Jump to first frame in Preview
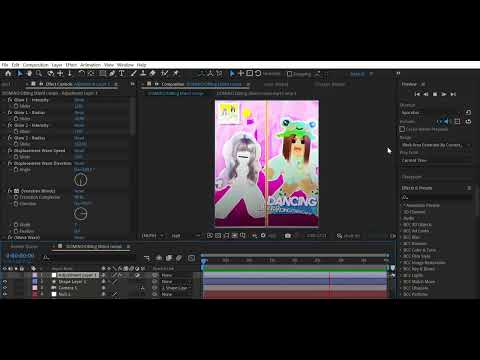 (x=417, y=94)
